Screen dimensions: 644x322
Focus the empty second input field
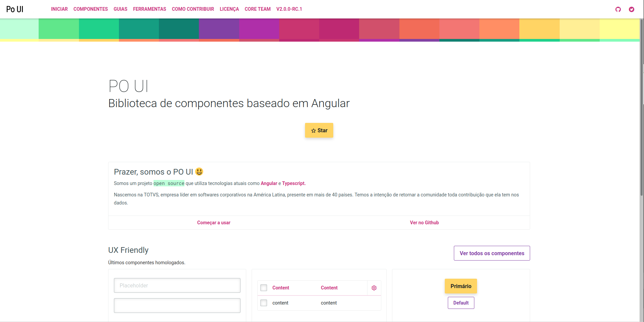[x=177, y=306]
